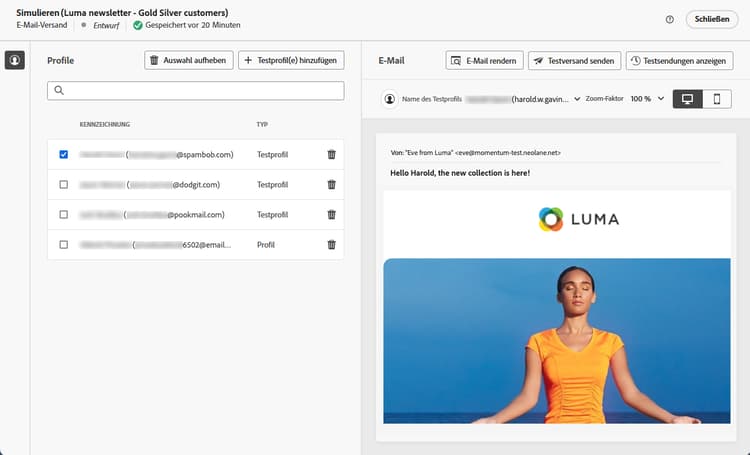Click 'Testprofil' type in spambob.com row
The image size is (750, 455).
(x=273, y=155)
